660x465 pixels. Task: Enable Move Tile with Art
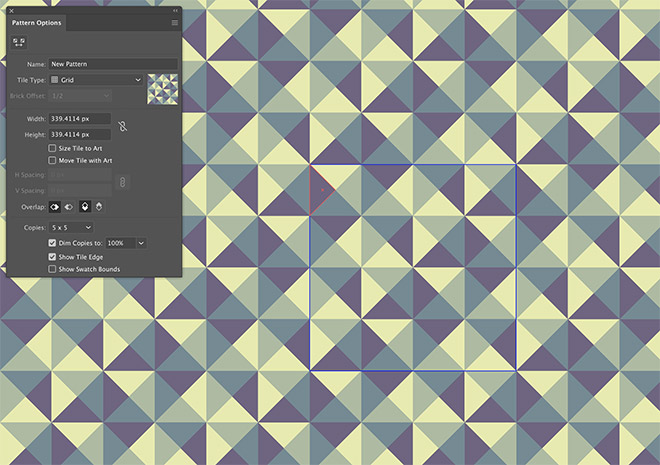tap(53, 160)
